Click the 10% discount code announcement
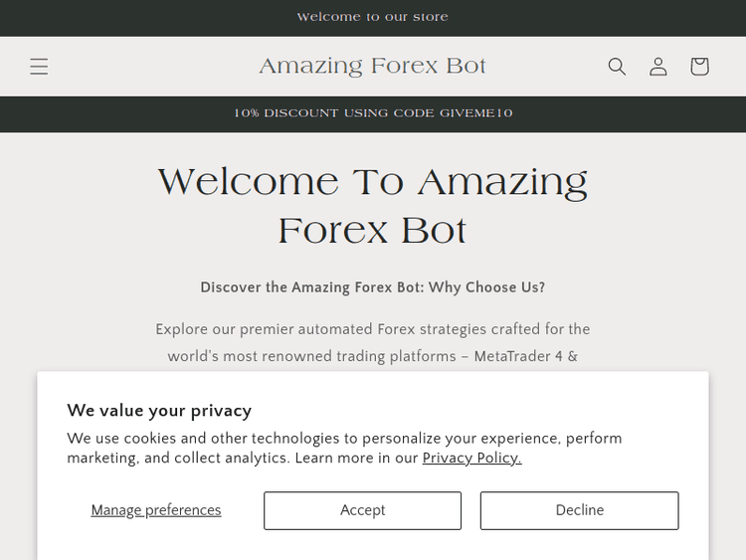The height and width of the screenshot is (560, 746). tap(373, 113)
